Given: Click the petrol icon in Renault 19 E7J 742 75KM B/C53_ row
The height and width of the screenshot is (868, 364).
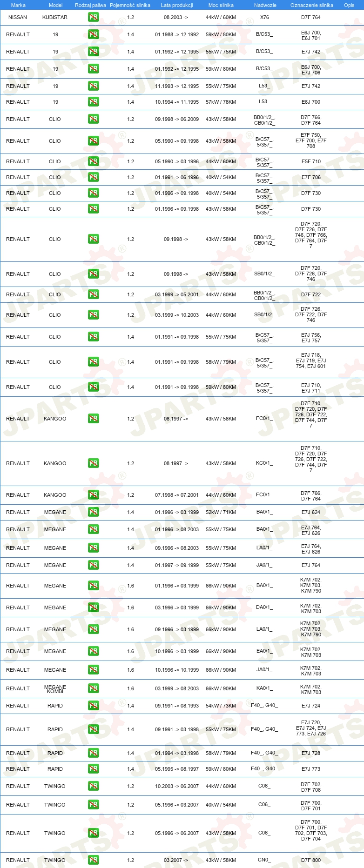Looking at the screenshot, I should tap(93, 52).
